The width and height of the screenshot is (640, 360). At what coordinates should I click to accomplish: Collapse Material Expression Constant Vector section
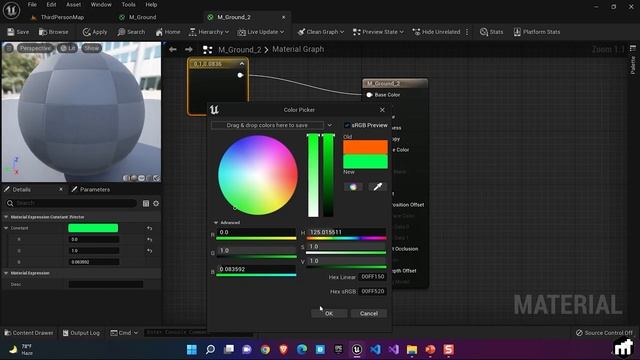click(6, 217)
